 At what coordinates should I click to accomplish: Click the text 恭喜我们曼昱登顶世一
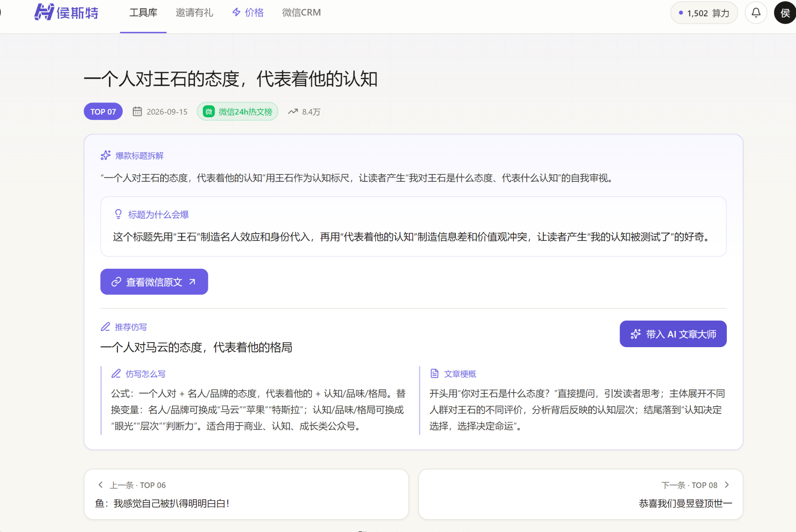point(685,504)
